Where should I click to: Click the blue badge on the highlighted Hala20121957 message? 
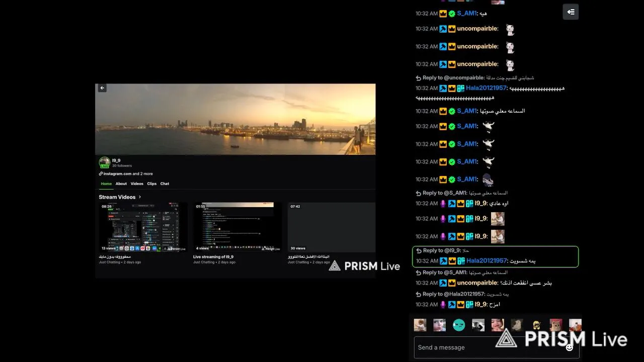tap(443, 261)
